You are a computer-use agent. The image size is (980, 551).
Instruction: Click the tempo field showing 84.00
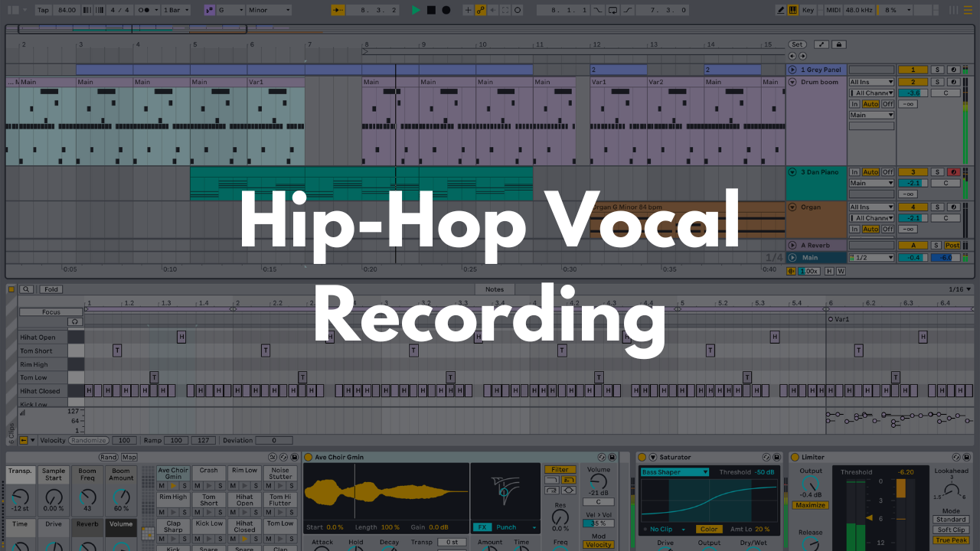tap(67, 10)
